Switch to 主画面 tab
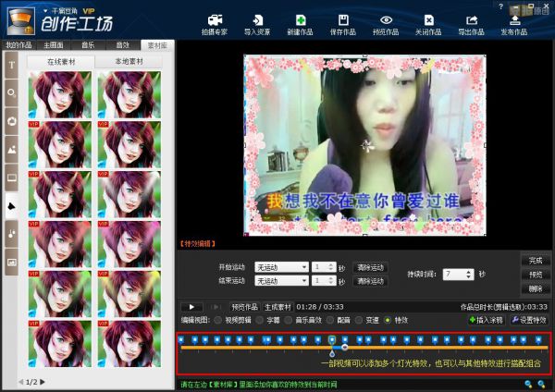Screen dimensions: 555x392 (54, 45)
